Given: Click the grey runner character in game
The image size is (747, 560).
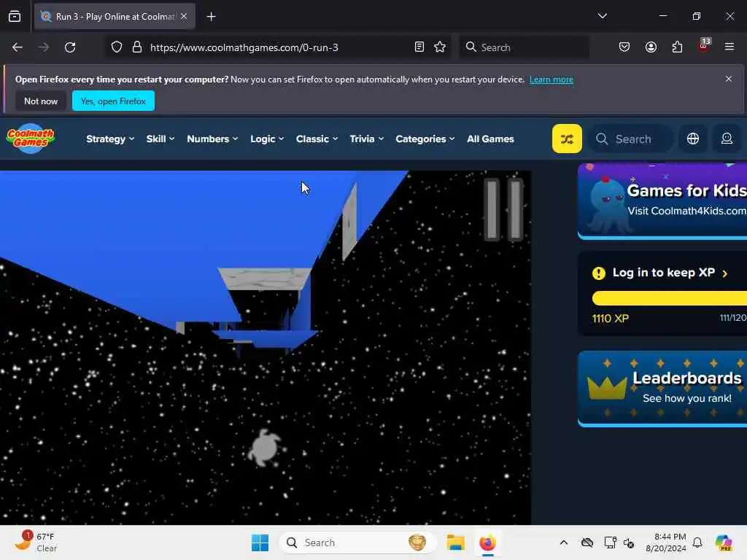Looking at the screenshot, I should 266,448.
